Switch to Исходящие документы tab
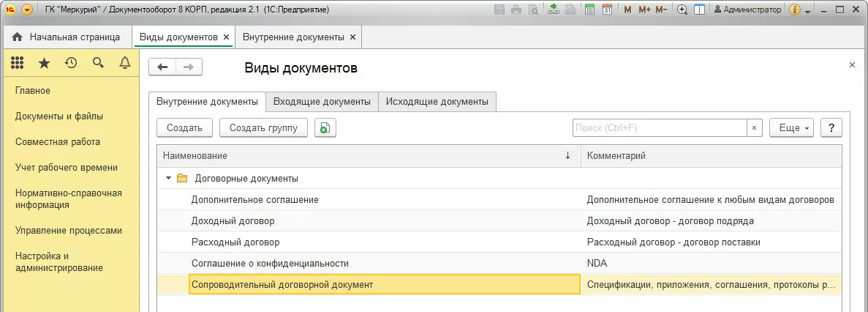Image resolution: width=868 pixels, height=312 pixels. 437,101
